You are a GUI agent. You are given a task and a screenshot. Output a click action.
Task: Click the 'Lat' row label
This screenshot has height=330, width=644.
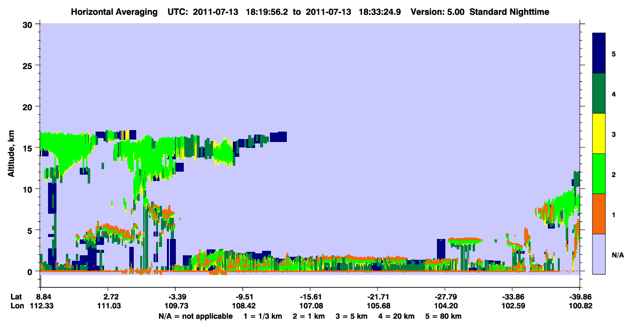click(16, 297)
